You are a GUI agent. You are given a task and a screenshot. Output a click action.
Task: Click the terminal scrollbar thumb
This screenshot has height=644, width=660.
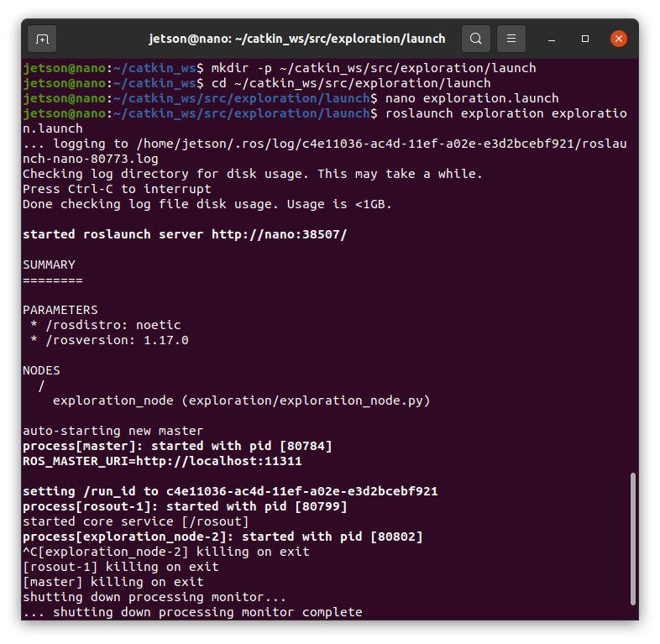point(632,539)
